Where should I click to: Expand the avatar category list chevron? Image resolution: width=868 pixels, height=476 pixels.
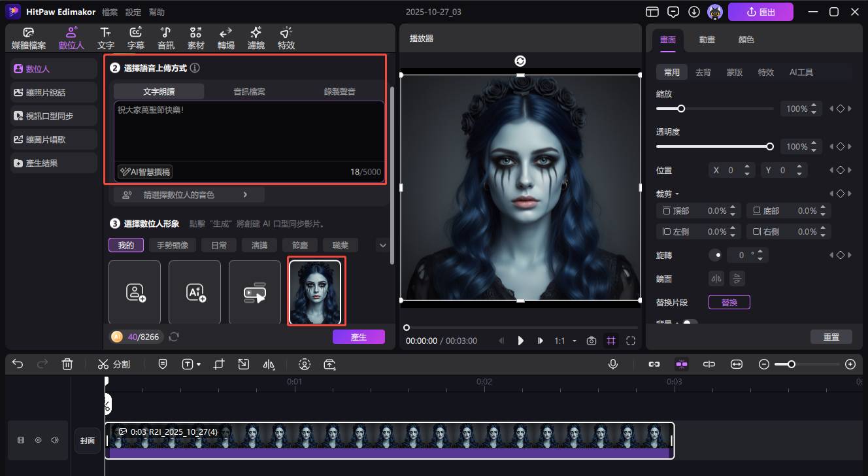(x=382, y=245)
